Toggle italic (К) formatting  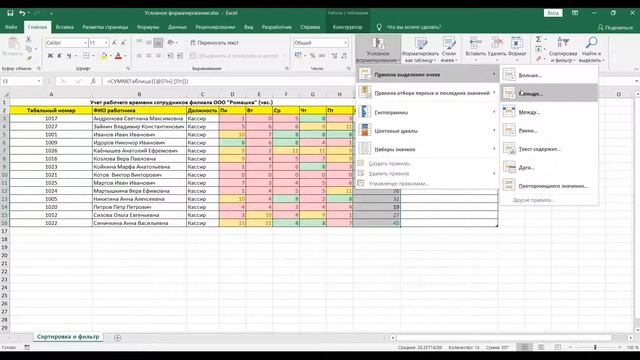point(59,56)
